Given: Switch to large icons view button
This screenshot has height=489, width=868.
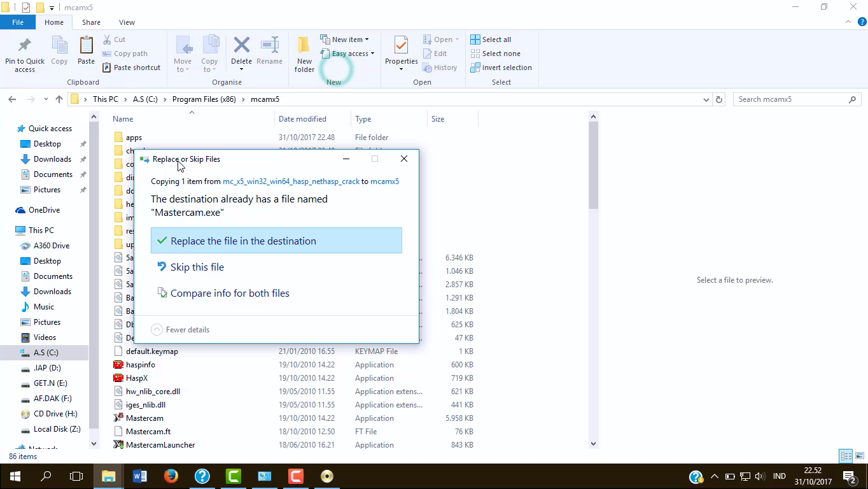Looking at the screenshot, I should point(858,456).
